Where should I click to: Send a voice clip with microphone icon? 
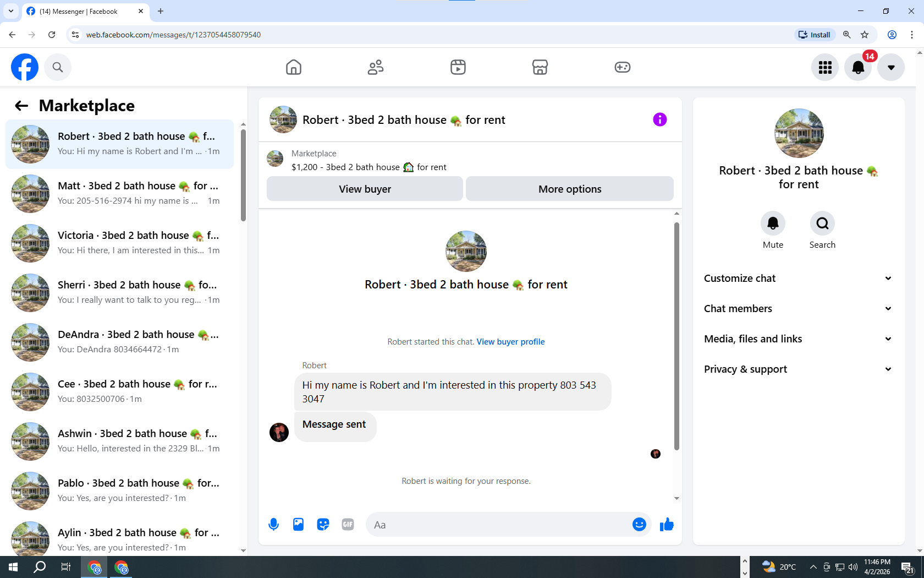tap(273, 525)
